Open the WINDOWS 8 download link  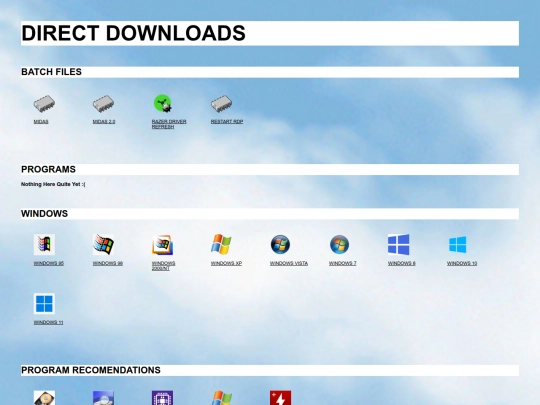[402, 263]
